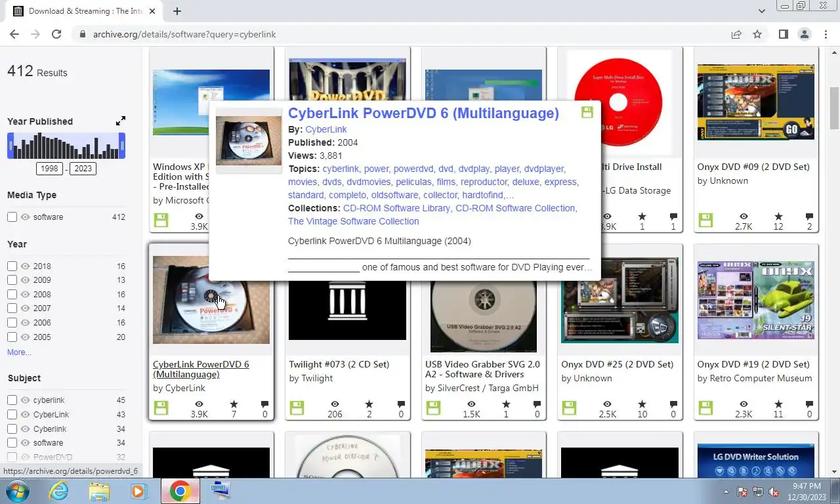Check the lowercase cyberlink subject filter
840x504 pixels.
(x=12, y=400)
